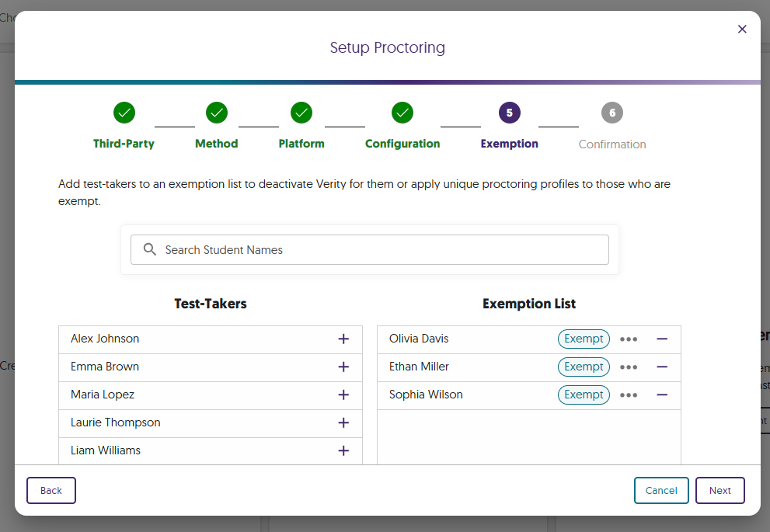
Task: Remove Sophia Wilson from exemption list
Action: click(662, 395)
